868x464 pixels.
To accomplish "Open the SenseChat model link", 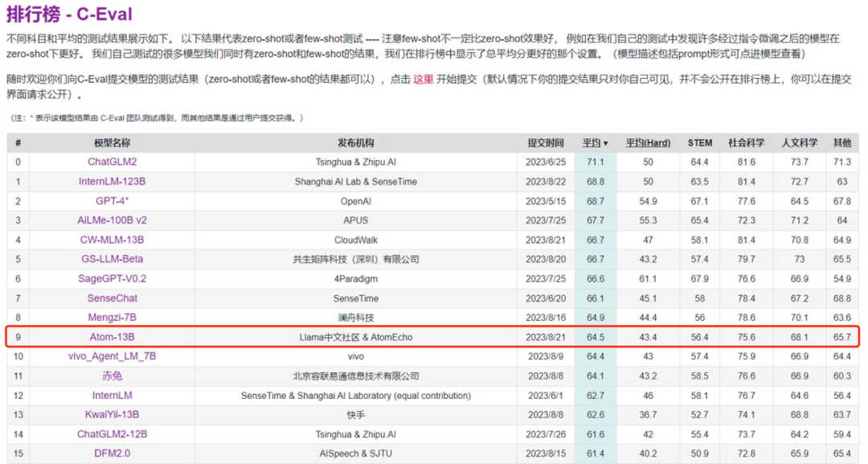I will (112, 298).
